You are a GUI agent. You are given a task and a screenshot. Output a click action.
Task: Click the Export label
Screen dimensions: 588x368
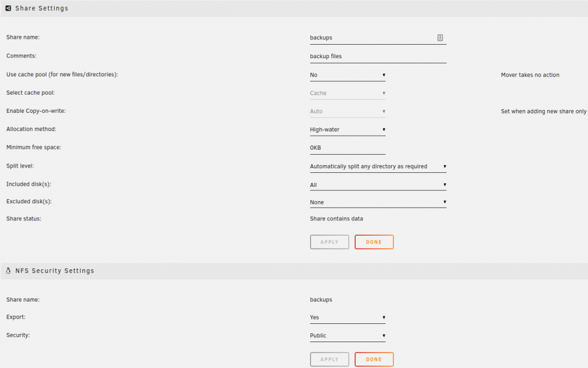(x=16, y=317)
